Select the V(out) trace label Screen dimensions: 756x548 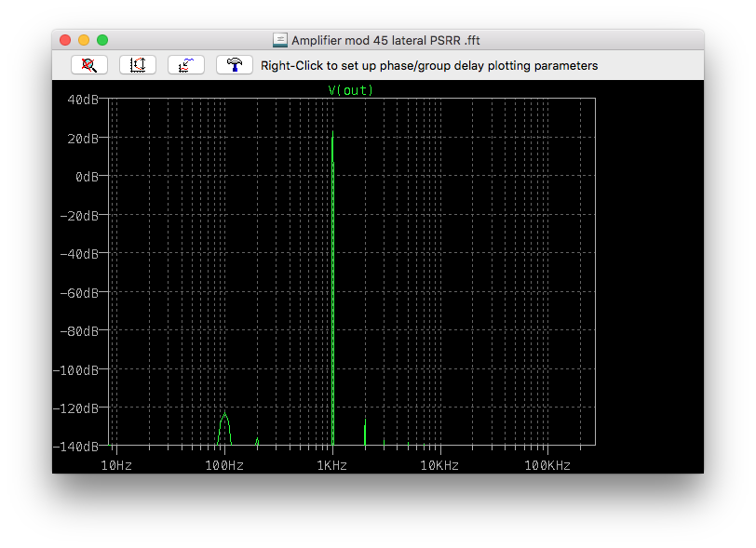click(x=350, y=90)
